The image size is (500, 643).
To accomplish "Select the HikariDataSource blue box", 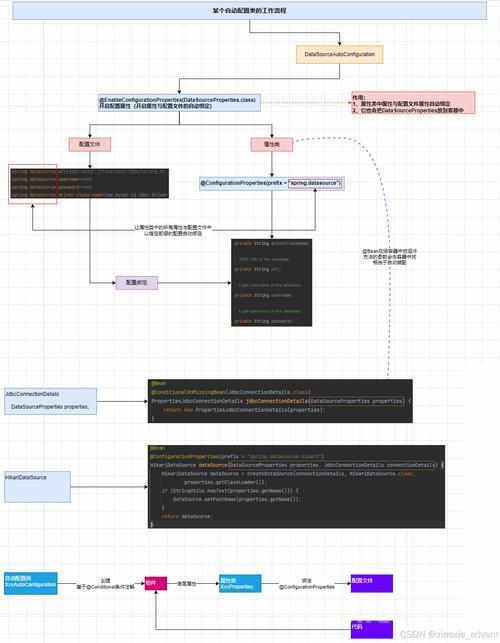I will pyautogui.click(x=37, y=487).
